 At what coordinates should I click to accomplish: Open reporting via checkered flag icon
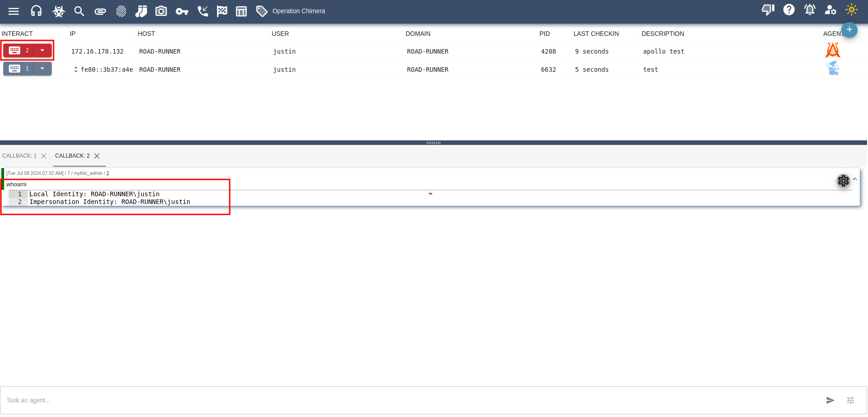(x=222, y=11)
